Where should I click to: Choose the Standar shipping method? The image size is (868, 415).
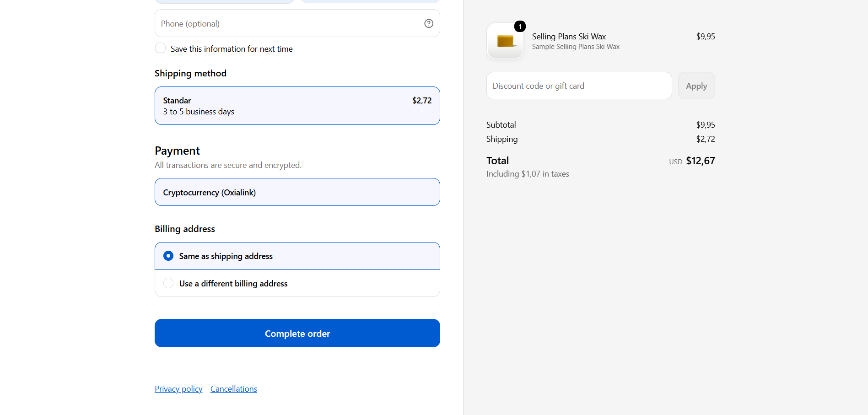[297, 106]
